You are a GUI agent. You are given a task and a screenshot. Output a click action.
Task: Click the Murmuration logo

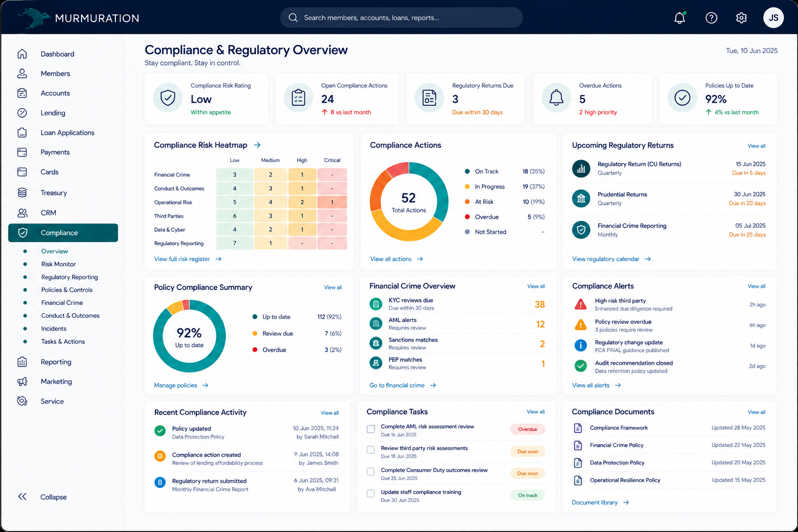tap(79, 18)
